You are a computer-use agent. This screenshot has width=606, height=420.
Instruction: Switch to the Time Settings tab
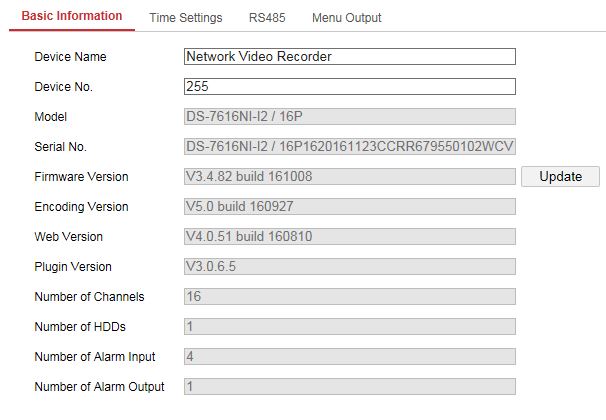(187, 18)
